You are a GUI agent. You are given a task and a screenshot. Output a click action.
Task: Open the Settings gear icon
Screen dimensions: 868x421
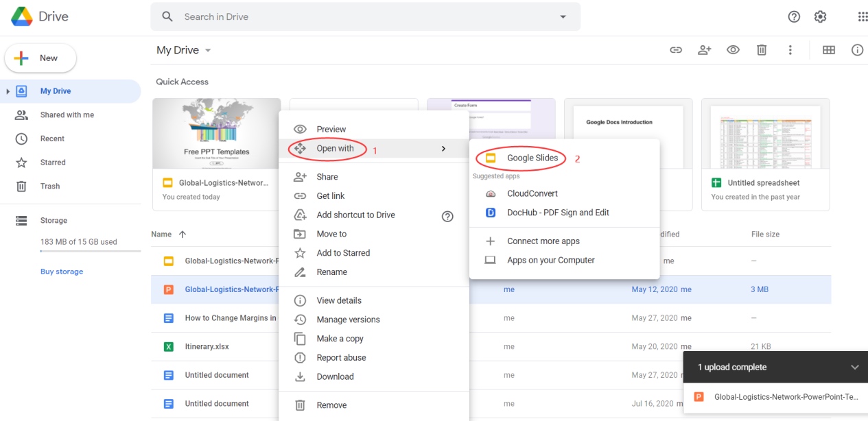click(x=820, y=17)
